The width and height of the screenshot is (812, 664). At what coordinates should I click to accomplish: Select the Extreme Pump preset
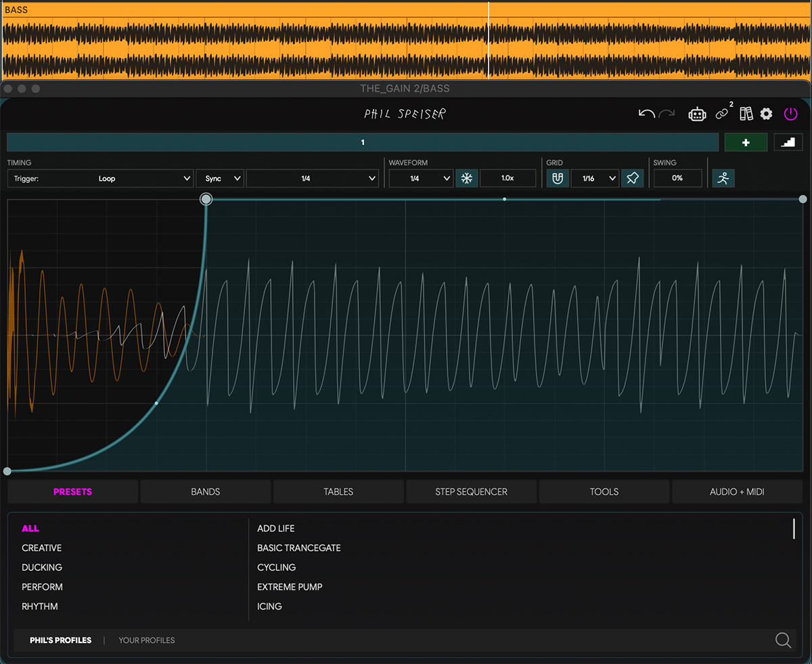pos(290,587)
